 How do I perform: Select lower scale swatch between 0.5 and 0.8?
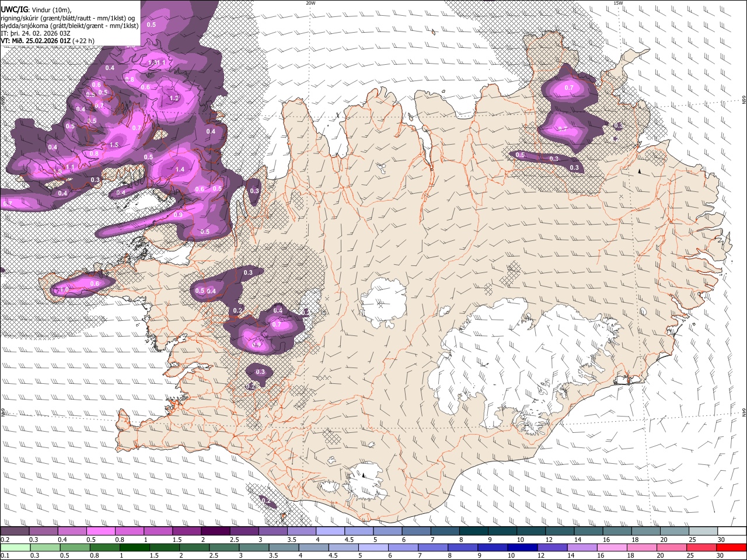[x=75, y=547]
